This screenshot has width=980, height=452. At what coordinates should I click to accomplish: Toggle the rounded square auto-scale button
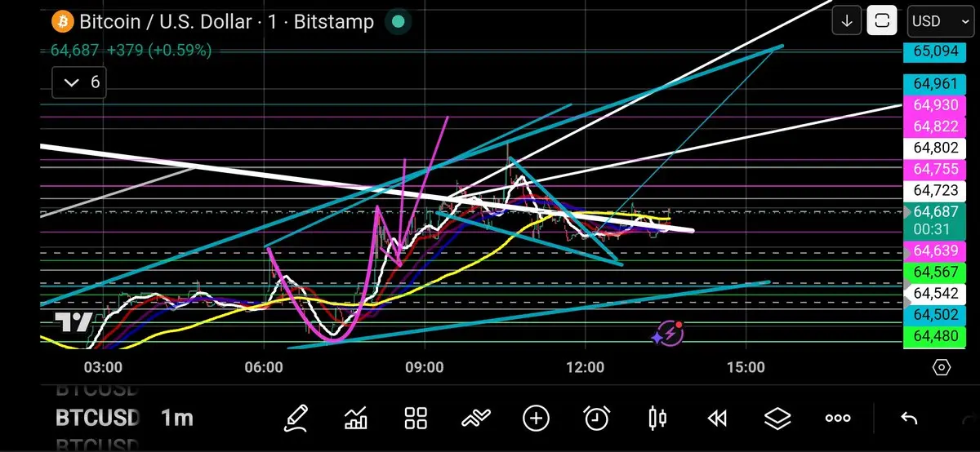[x=882, y=21]
